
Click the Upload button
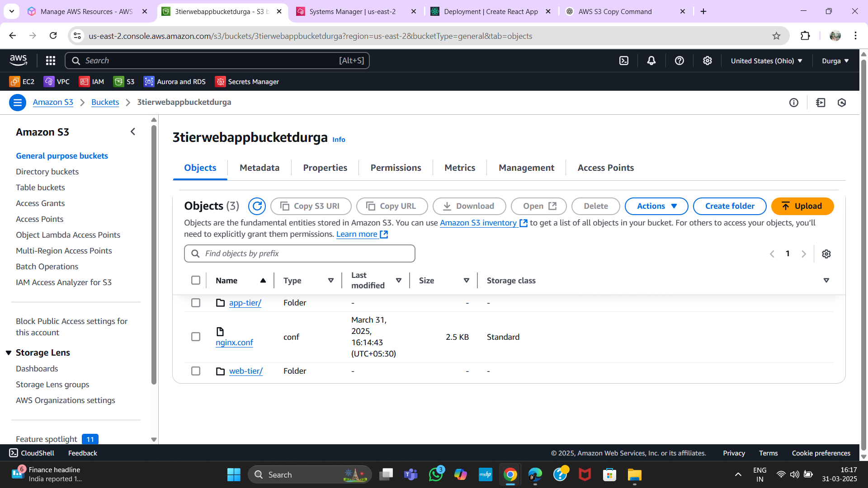click(x=802, y=206)
